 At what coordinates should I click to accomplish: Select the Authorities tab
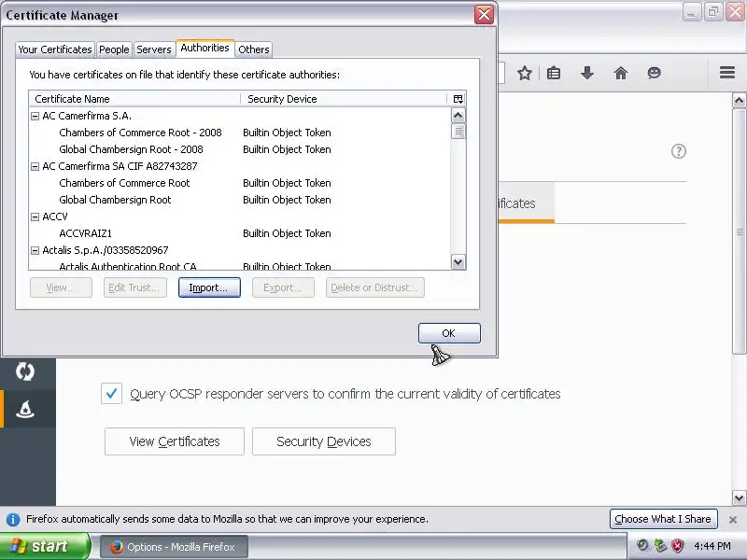204,49
